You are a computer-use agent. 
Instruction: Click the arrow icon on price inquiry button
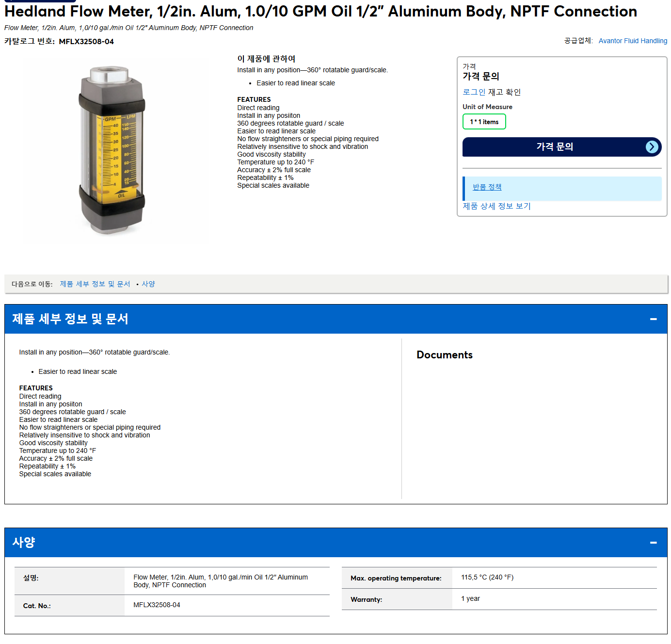click(x=652, y=147)
